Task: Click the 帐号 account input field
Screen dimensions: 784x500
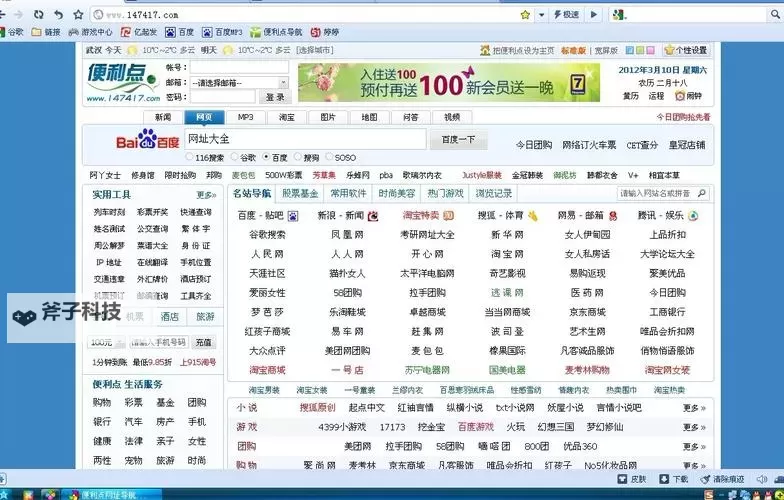Action: (240, 68)
